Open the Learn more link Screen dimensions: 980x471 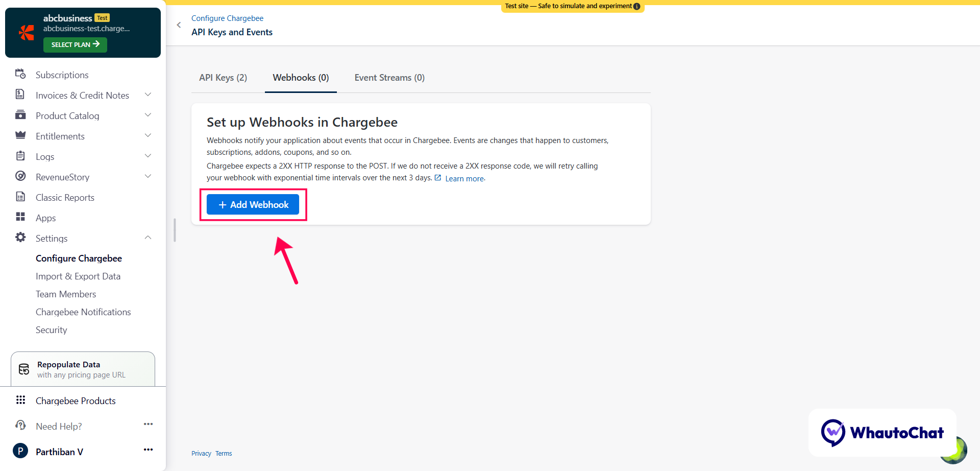pos(464,178)
